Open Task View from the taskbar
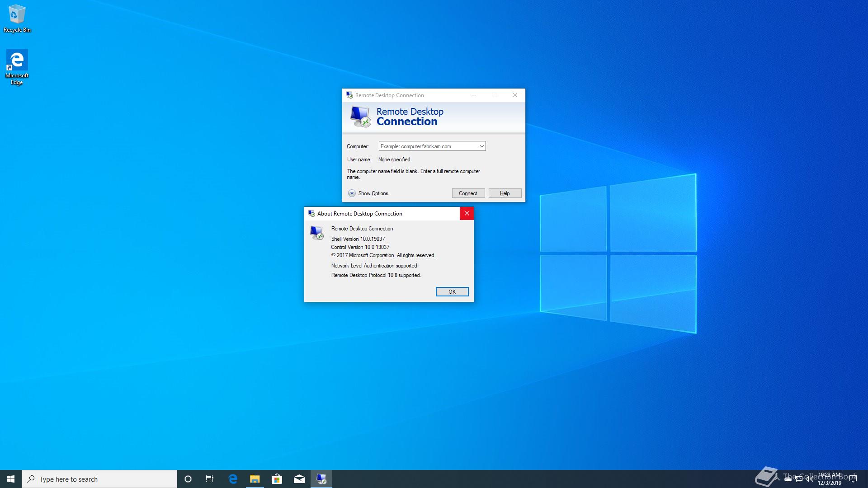The height and width of the screenshot is (488, 868). [x=210, y=479]
